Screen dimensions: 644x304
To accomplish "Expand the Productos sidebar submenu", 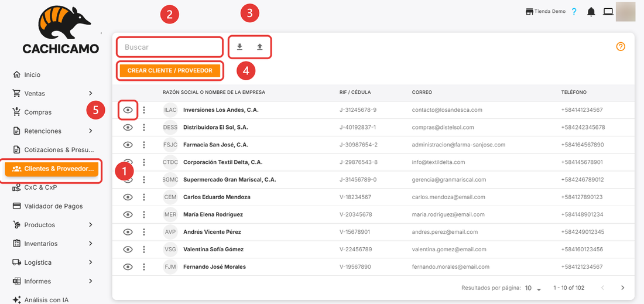I will (91, 225).
